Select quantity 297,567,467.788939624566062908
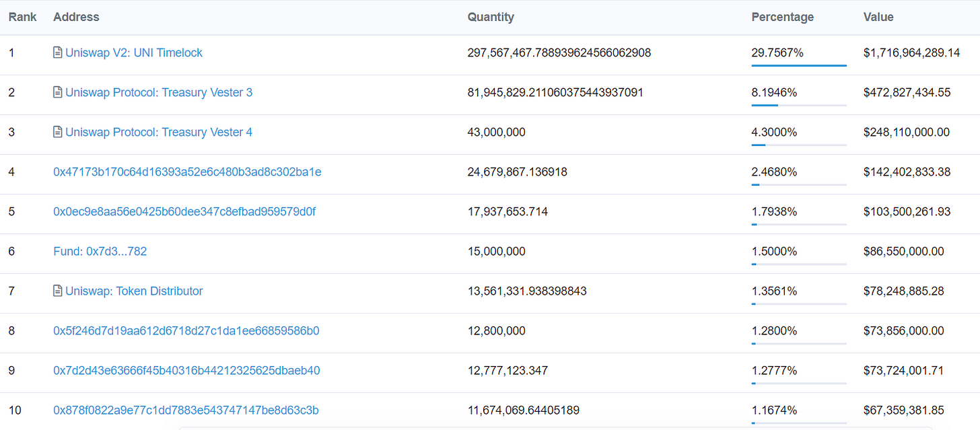The width and height of the screenshot is (980, 430). coord(559,52)
